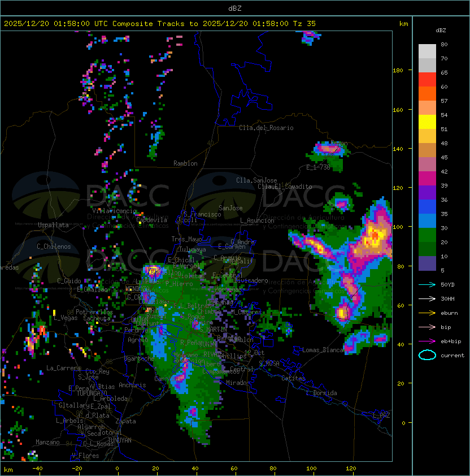Click the cyan current-position ellipse symbol
The width and height of the screenshot is (470, 476).
pyautogui.click(x=427, y=355)
